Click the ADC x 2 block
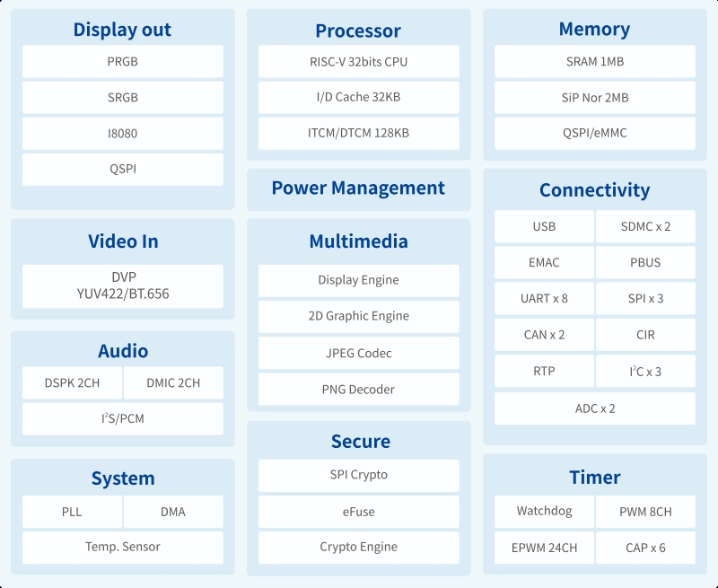The image size is (718, 588). [x=595, y=408]
